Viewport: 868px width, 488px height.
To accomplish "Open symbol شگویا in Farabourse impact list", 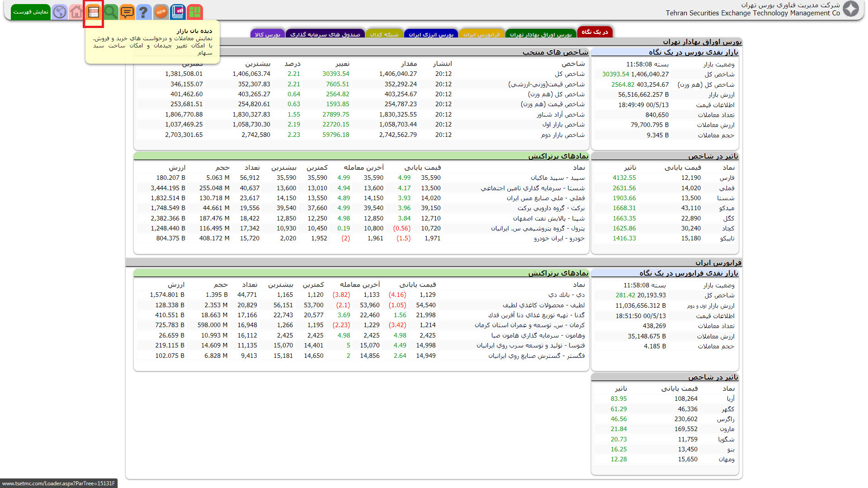I will pos(726,440).
